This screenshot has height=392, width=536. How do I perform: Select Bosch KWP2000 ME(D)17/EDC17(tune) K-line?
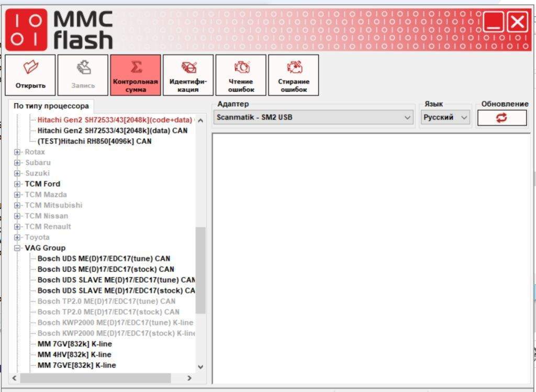coord(115,322)
